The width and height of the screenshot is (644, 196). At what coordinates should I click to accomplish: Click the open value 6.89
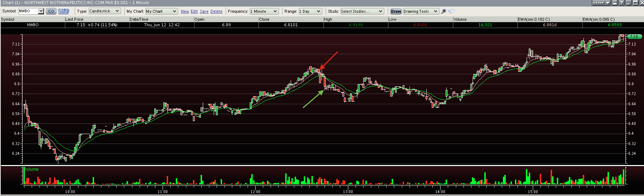click(226, 25)
